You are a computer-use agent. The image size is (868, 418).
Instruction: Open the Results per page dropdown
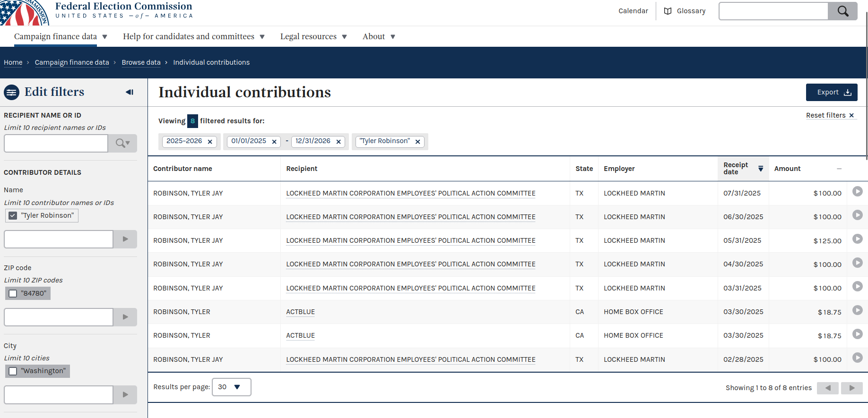click(x=232, y=387)
